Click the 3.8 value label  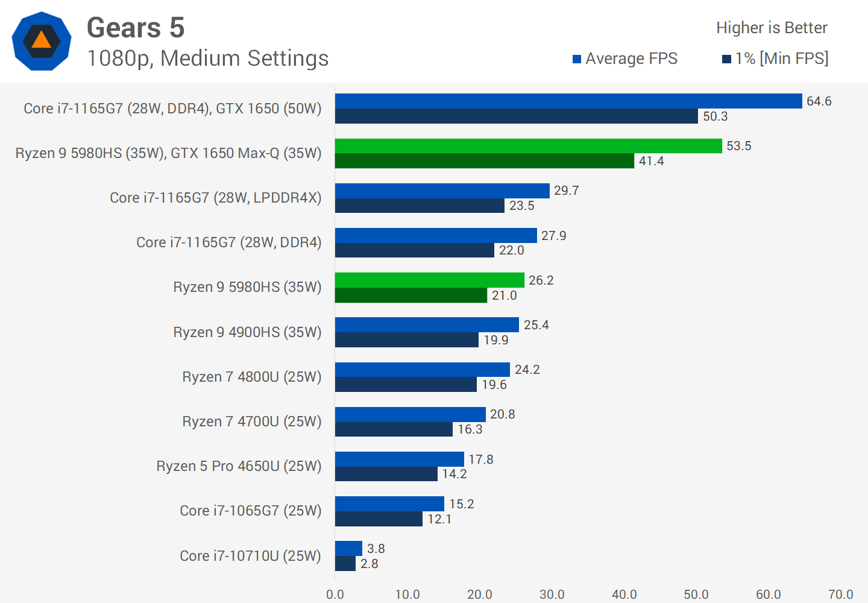pyautogui.click(x=376, y=549)
